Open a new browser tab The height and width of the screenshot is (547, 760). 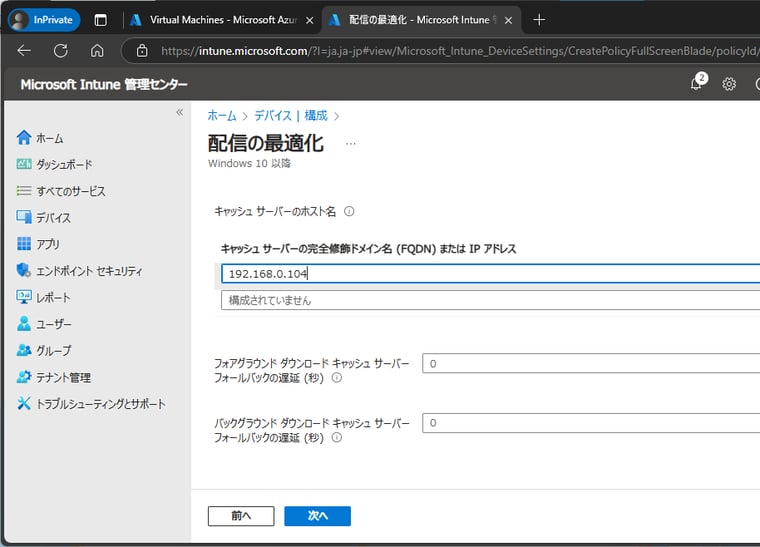(x=539, y=20)
